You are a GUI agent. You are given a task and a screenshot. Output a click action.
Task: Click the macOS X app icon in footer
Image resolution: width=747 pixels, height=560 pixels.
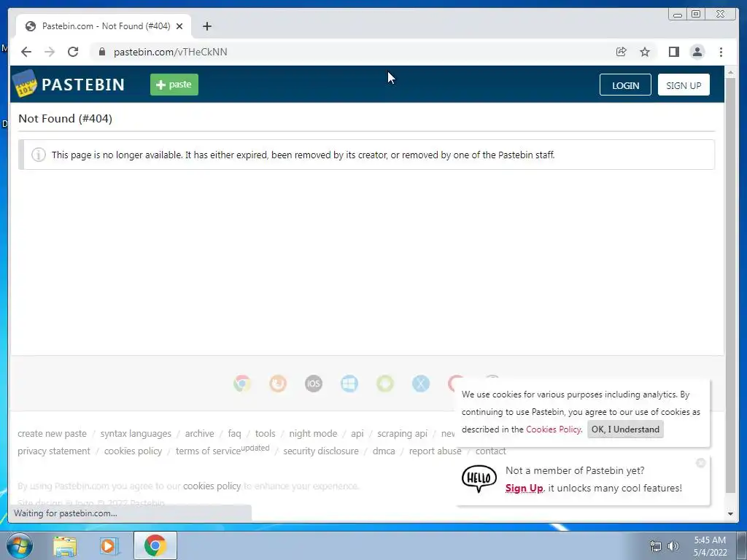(421, 384)
